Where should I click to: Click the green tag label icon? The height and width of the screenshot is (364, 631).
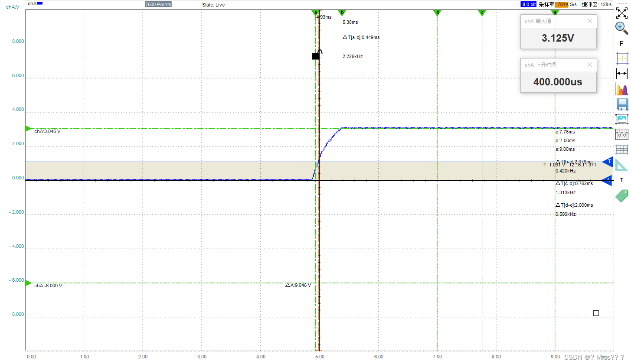coord(622,195)
